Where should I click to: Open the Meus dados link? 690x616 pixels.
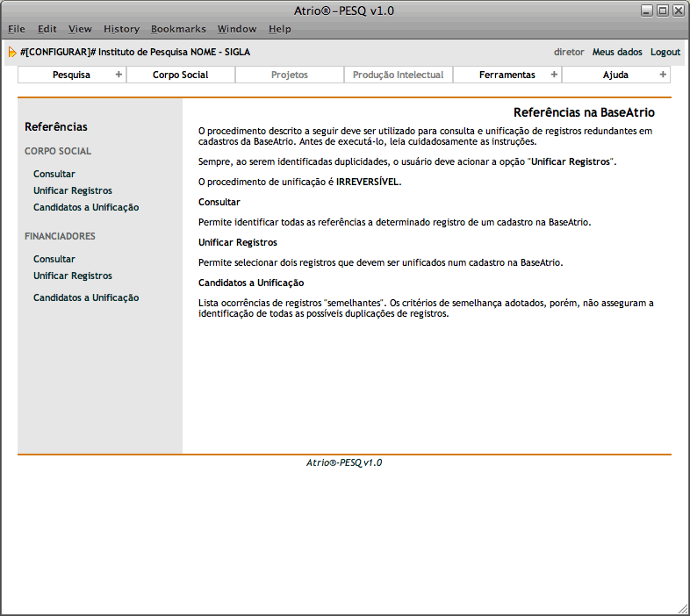click(617, 52)
